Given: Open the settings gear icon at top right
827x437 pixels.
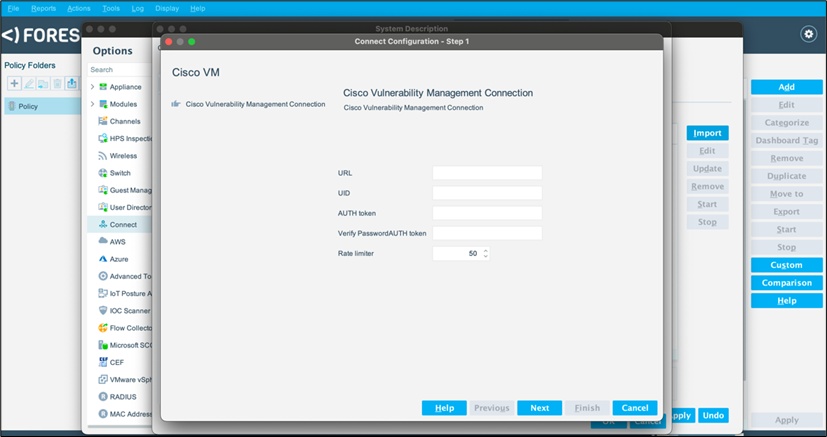Looking at the screenshot, I should [808, 34].
